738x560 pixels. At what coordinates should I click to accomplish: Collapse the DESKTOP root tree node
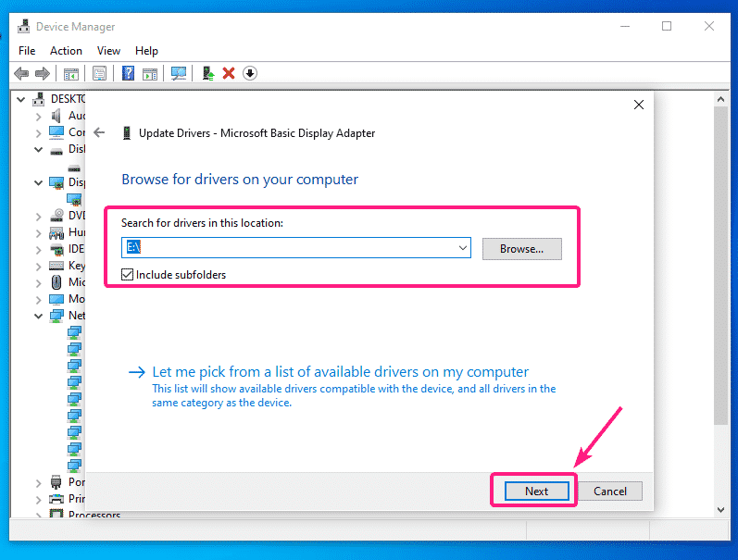[20, 99]
